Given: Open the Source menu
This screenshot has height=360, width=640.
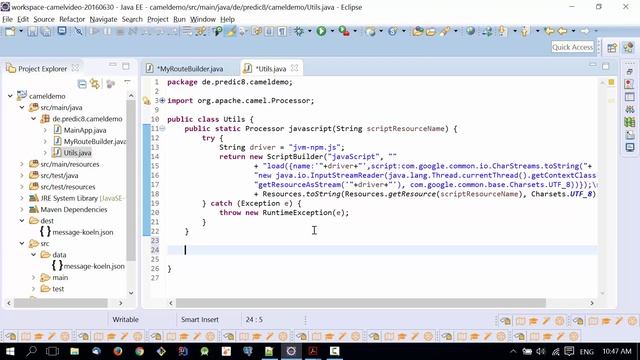Looking at the screenshot, I should 44,19.
